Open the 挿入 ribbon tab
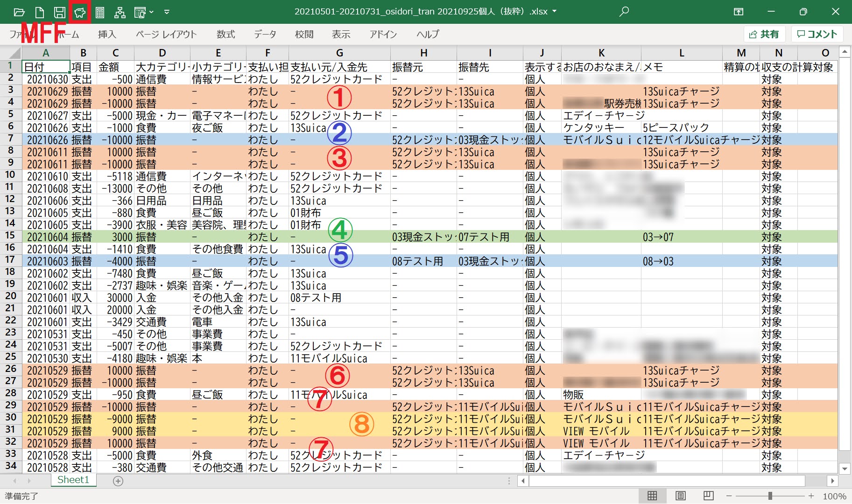Screen dimensions: 852x504 point(107,34)
